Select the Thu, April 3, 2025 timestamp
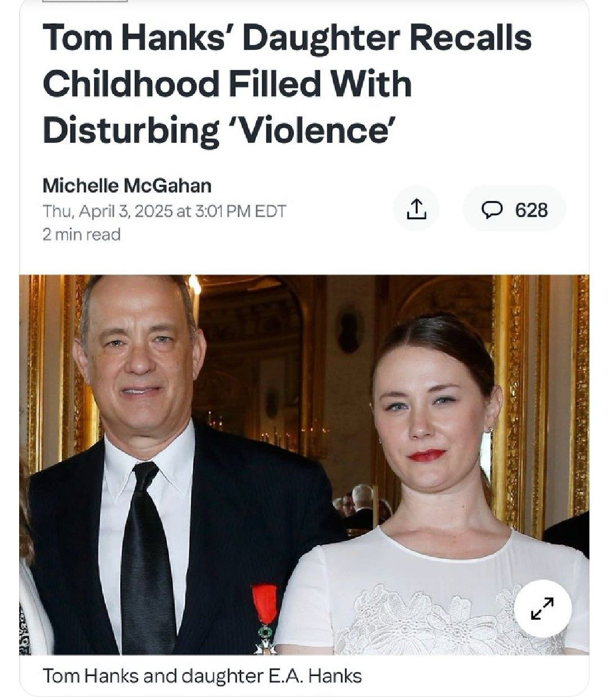This screenshot has width=608, height=700. click(x=164, y=211)
